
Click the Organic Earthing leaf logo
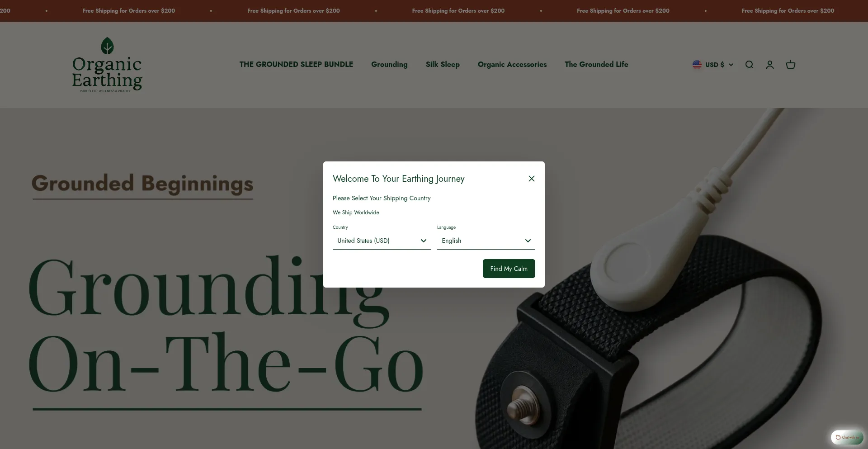pos(107,65)
